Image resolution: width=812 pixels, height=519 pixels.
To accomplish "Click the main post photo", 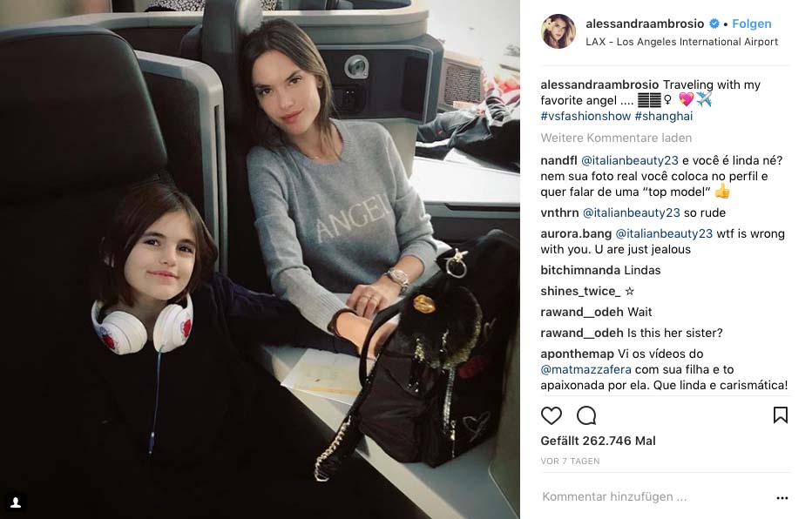I will tap(260, 259).
